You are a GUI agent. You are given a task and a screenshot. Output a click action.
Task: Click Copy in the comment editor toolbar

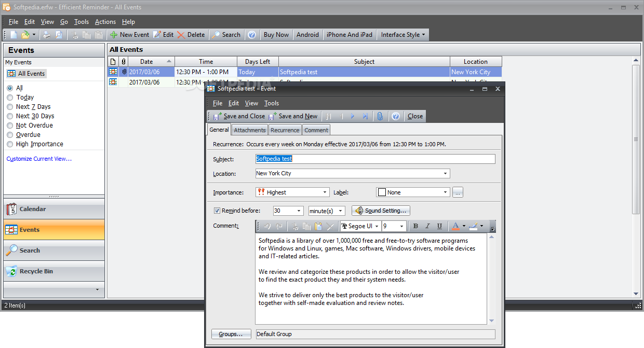point(307,226)
